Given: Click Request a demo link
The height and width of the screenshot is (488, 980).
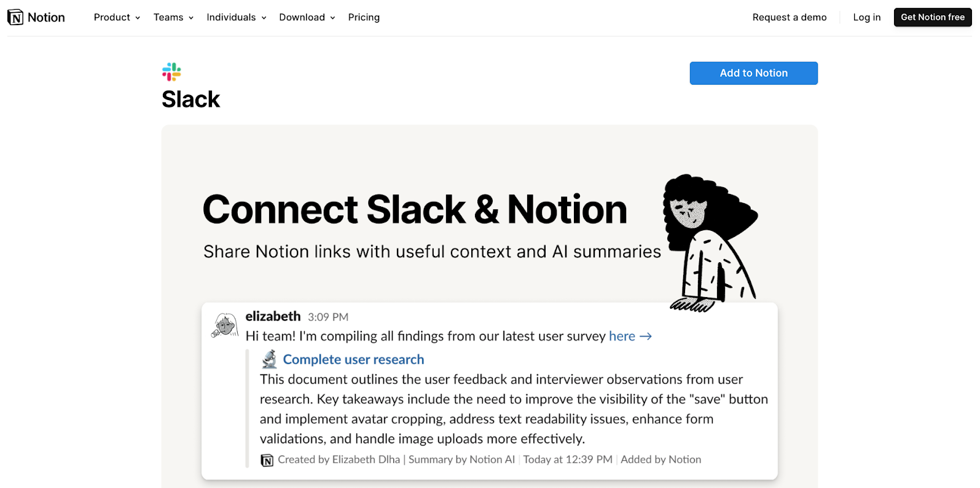Looking at the screenshot, I should click(789, 17).
